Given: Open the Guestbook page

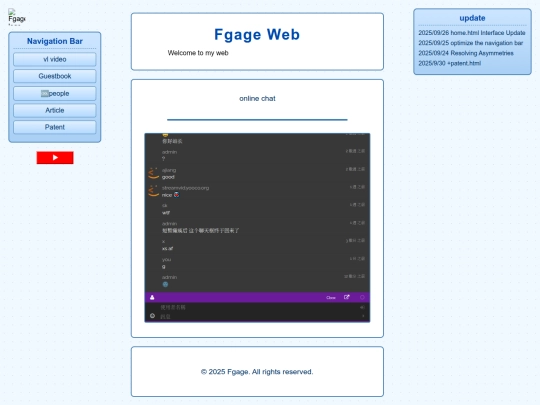Looking at the screenshot, I should point(55,76).
